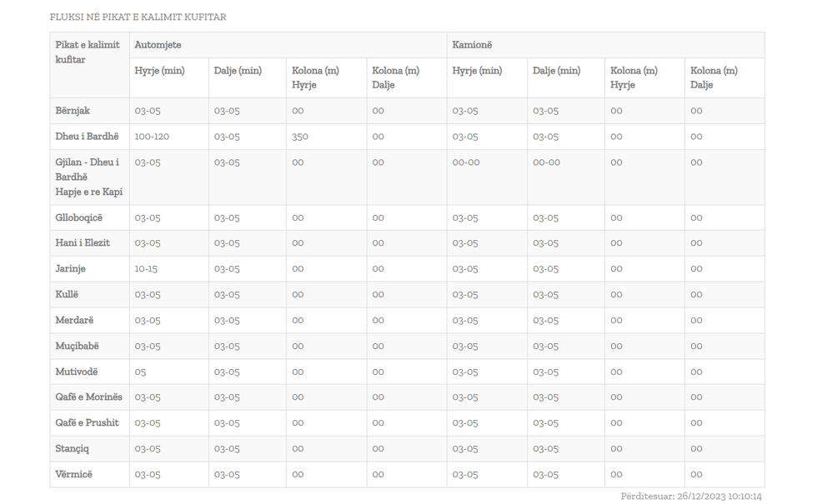Select the Hani i Elezit row label
The image size is (817, 504).
click(x=83, y=243)
